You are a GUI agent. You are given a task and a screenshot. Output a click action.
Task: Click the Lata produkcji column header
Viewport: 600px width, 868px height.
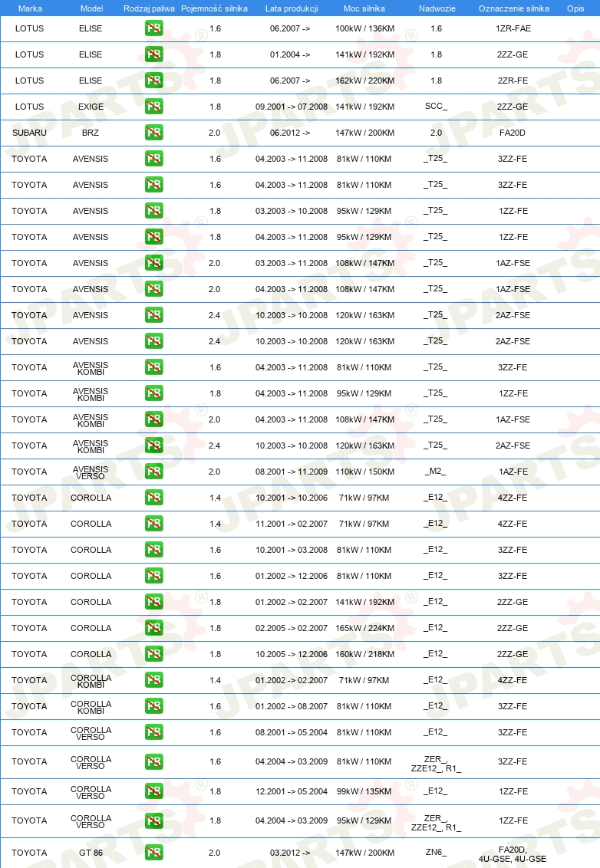pyautogui.click(x=292, y=8)
